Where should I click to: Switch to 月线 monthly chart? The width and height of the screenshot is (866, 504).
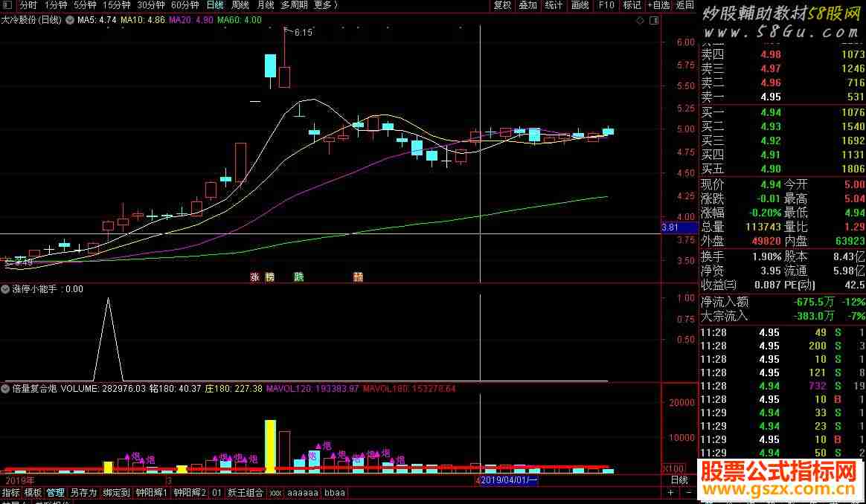266,5
